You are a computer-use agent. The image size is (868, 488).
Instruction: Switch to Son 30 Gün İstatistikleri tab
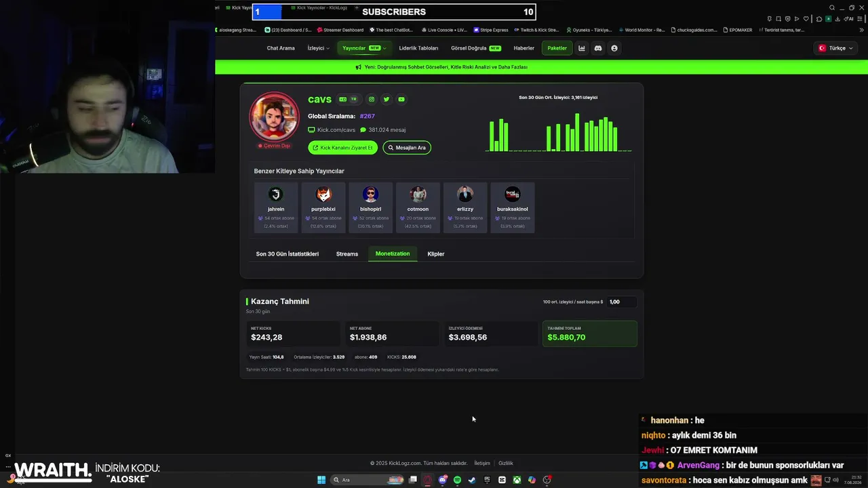(288, 254)
